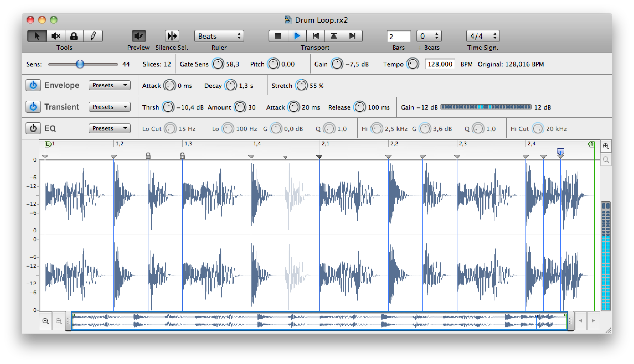Select the Lock tool
Screen dimensions: 634x364
(x=74, y=36)
